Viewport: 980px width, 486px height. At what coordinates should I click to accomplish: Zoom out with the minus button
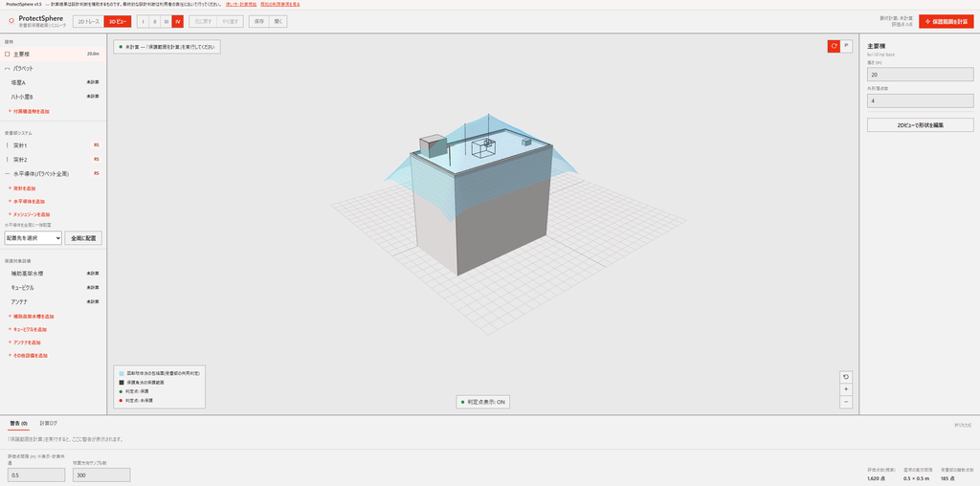tap(846, 403)
